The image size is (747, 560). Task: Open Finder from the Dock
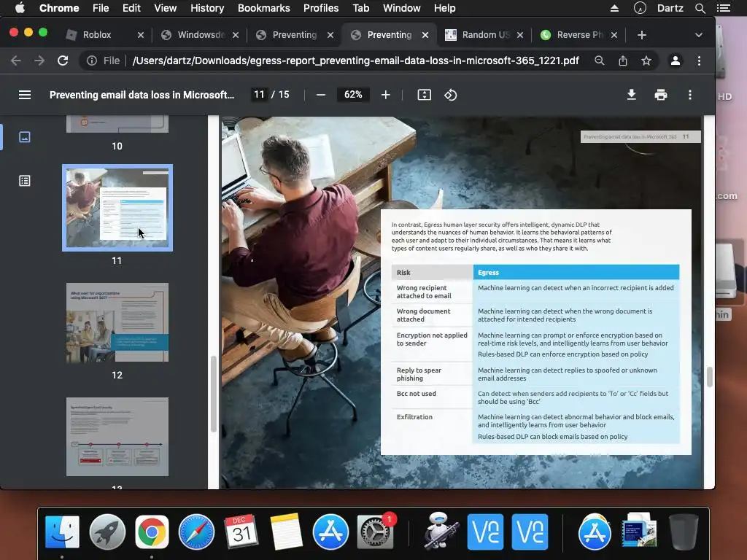[62, 532]
